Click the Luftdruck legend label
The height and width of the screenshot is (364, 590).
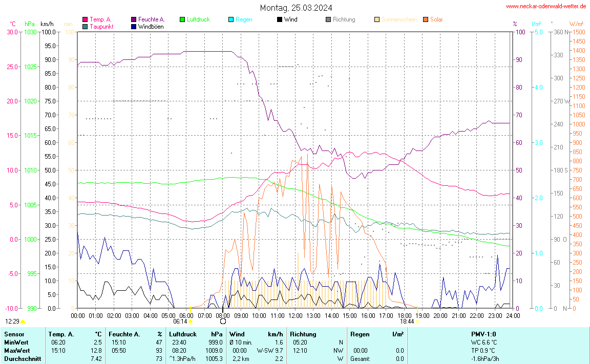pos(198,19)
